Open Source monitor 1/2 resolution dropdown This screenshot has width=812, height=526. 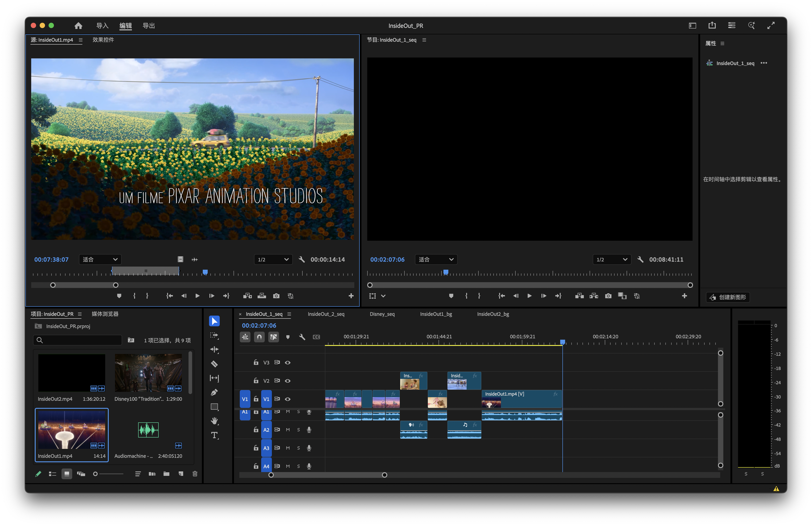(273, 259)
